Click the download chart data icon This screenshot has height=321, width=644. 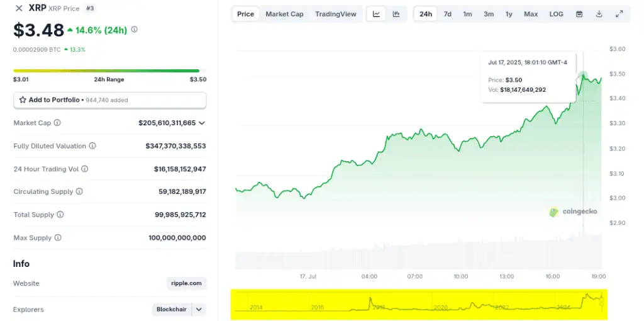(599, 14)
